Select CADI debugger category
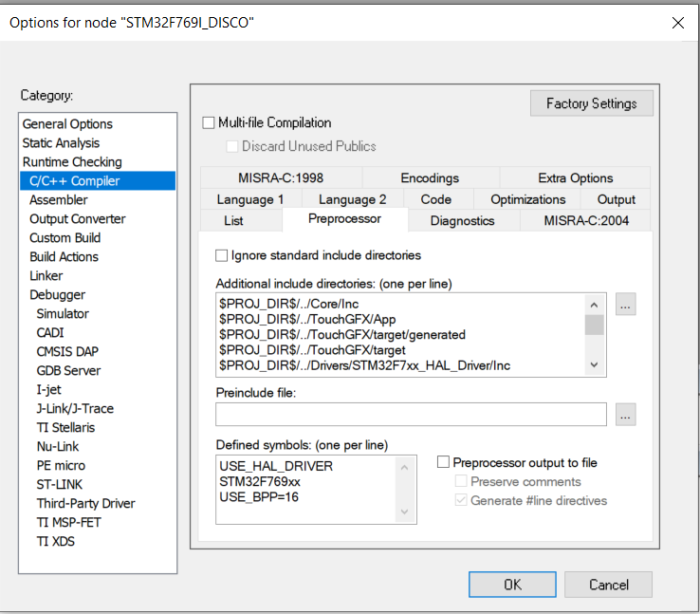 point(98,333)
